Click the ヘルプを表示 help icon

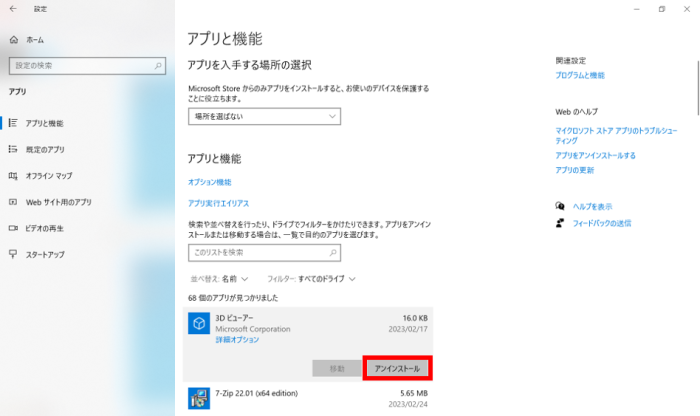coord(560,206)
